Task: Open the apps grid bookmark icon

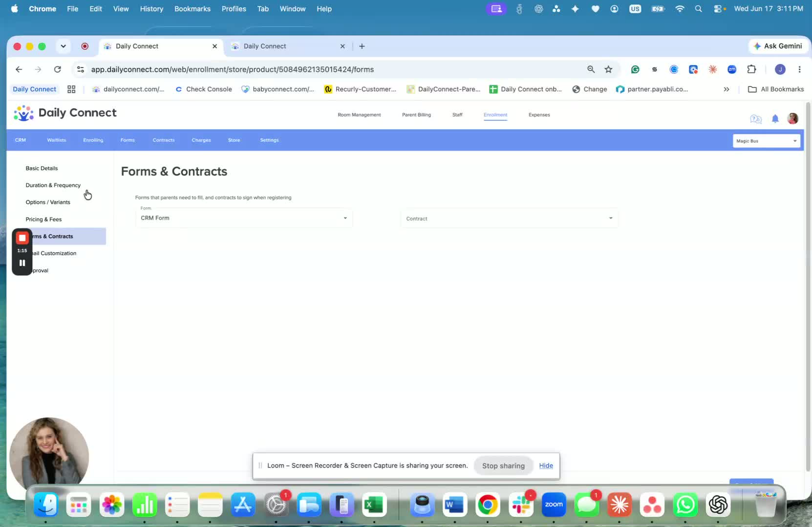Action: tap(71, 89)
